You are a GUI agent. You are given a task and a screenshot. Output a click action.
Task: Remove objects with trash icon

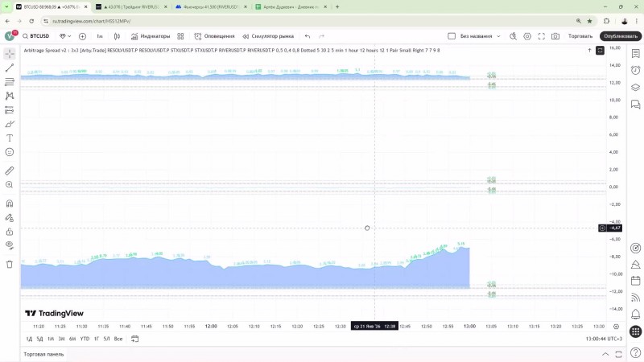(x=10, y=265)
